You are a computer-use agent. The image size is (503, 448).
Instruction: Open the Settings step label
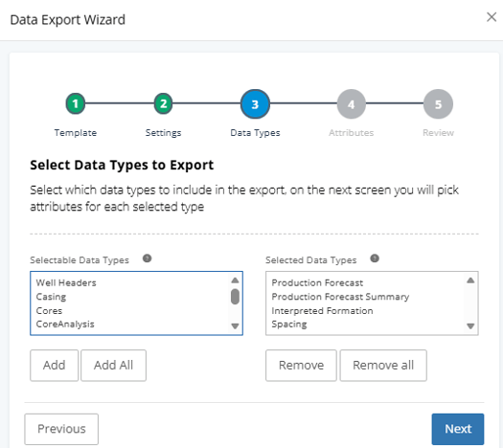[x=163, y=133]
